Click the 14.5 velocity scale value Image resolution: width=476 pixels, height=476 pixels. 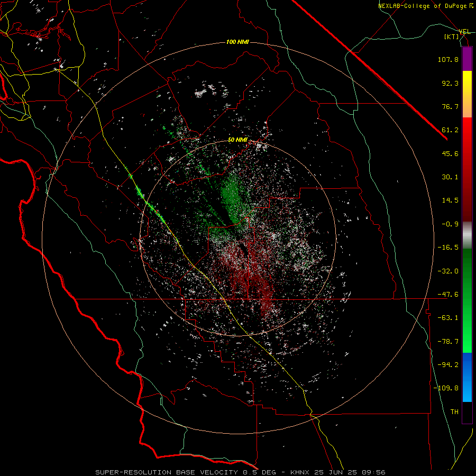[450, 200]
